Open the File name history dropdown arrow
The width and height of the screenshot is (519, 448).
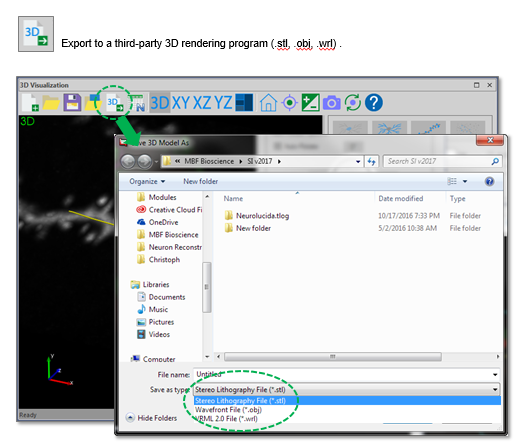tap(495, 375)
